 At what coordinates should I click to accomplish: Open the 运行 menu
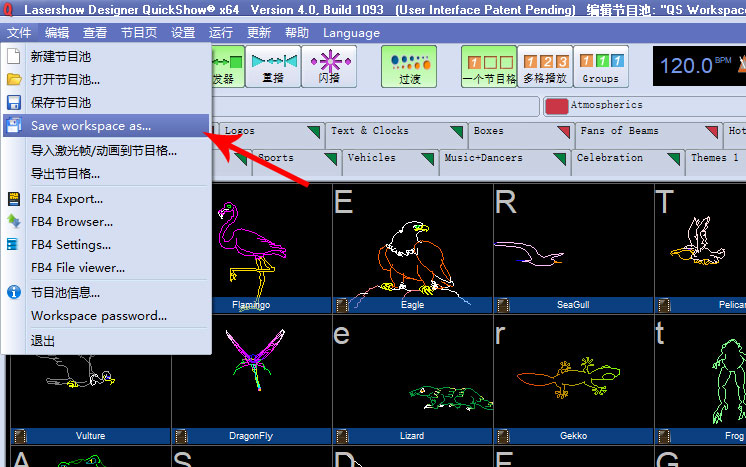[221, 33]
